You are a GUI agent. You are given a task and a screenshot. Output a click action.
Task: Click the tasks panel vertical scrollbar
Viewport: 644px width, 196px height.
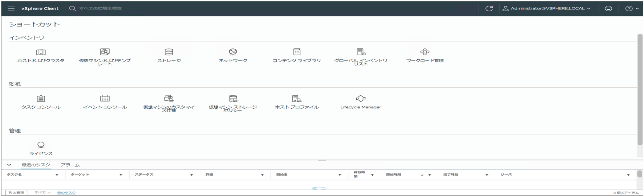click(640, 174)
